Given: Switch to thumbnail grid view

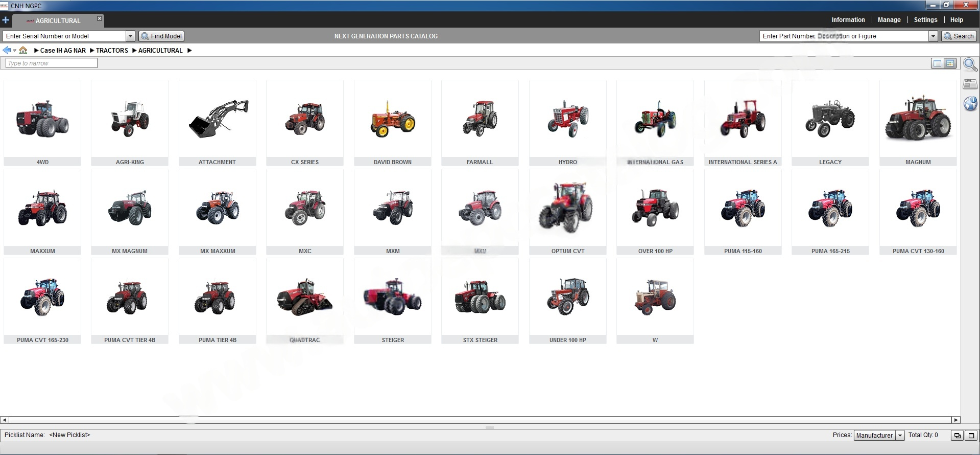Looking at the screenshot, I should (x=950, y=63).
